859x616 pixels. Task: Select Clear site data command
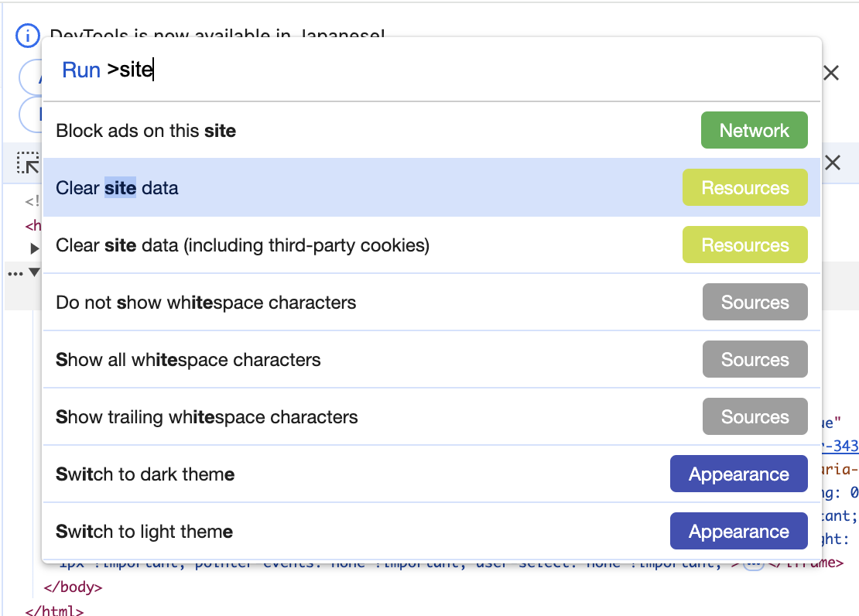pyautogui.click(x=432, y=187)
